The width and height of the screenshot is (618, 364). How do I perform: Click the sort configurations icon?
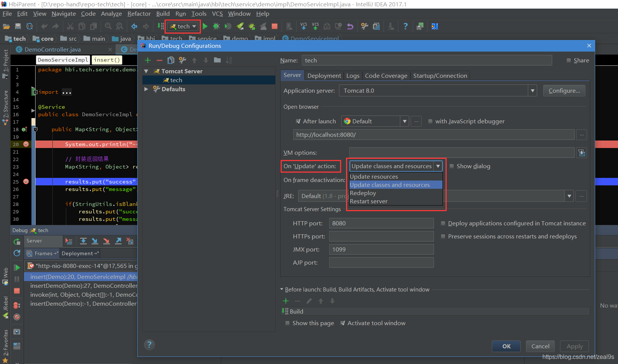pyautogui.click(x=229, y=60)
